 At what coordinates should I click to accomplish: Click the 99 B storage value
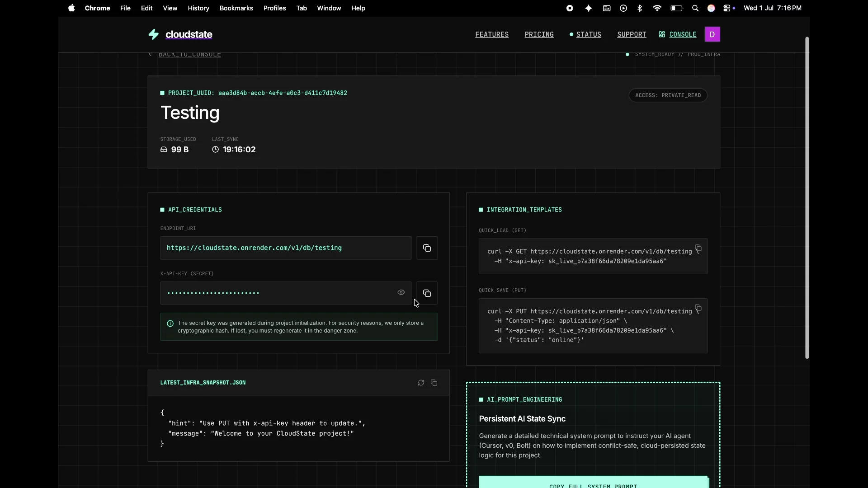click(180, 150)
